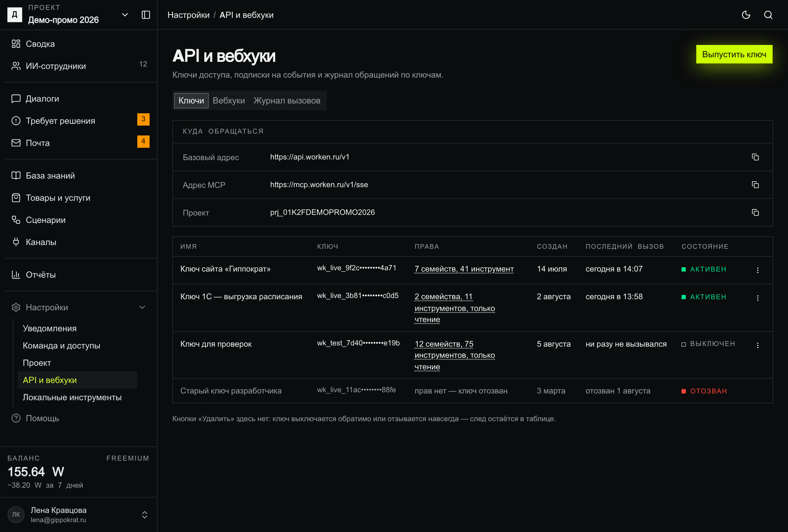
Task: Collapse sidebar with the panel icon
Action: [x=146, y=15]
